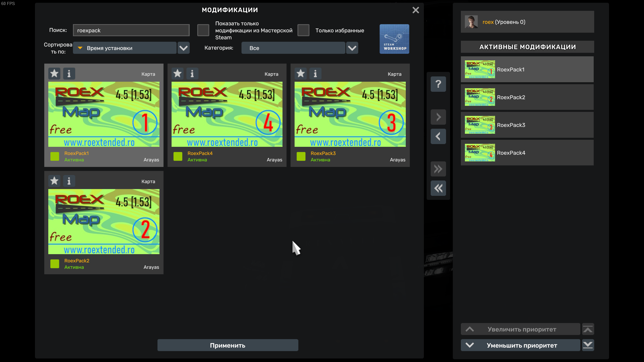Toggle the only favorites checkbox
The height and width of the screenshot is (362, 644).
(303, 30)
